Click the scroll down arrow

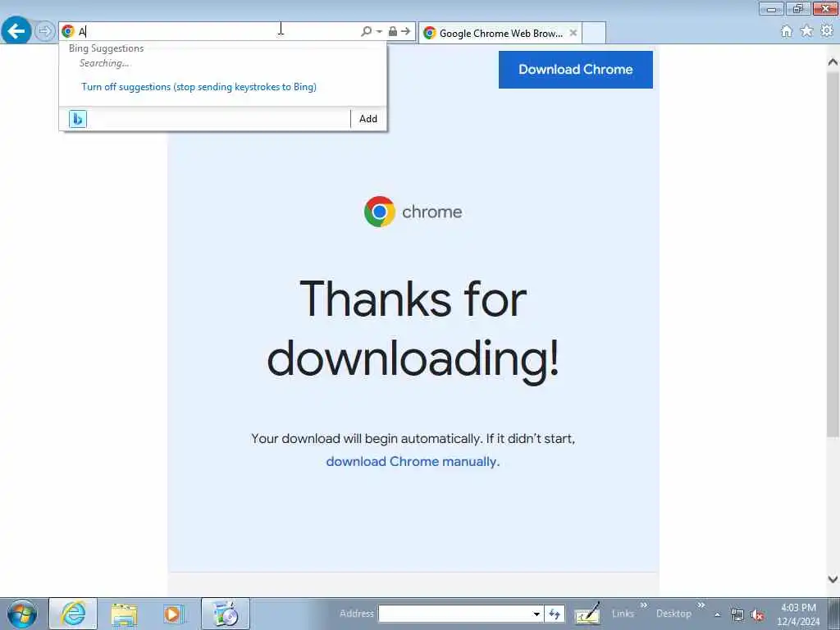(x=833, y=579)
